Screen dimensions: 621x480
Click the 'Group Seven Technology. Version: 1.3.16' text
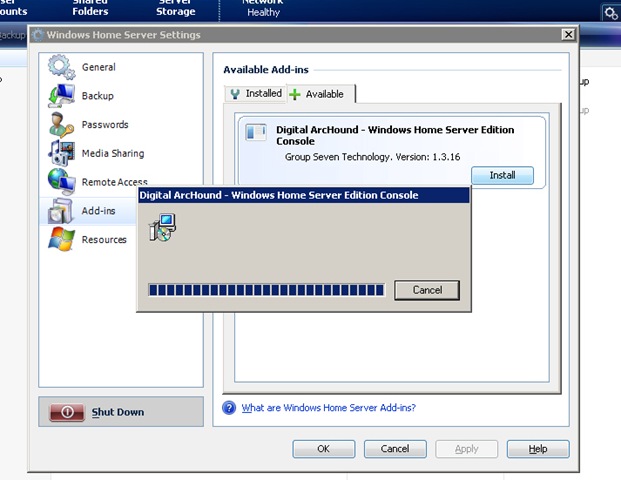pyautogui.click(x=372, y=157)
